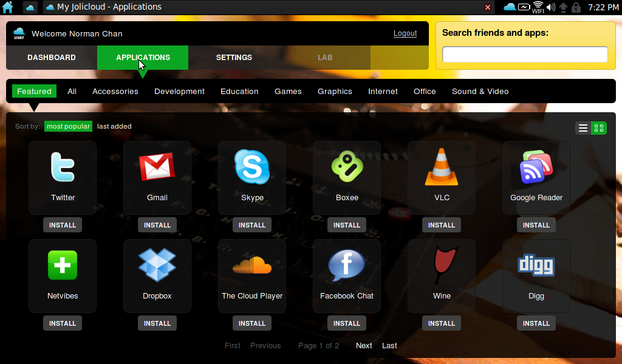This screenshot has width=622, height=364.
Task: Check the battery status icon
Action: point(524,7)
